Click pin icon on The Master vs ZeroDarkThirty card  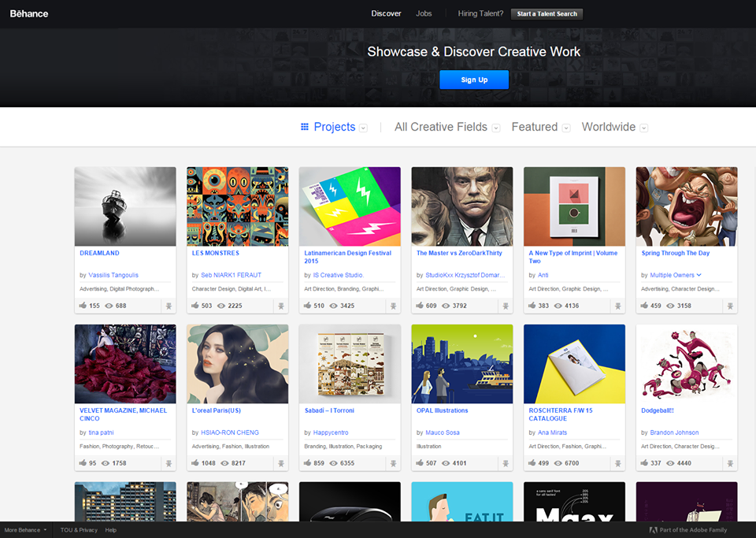(506, 306)
